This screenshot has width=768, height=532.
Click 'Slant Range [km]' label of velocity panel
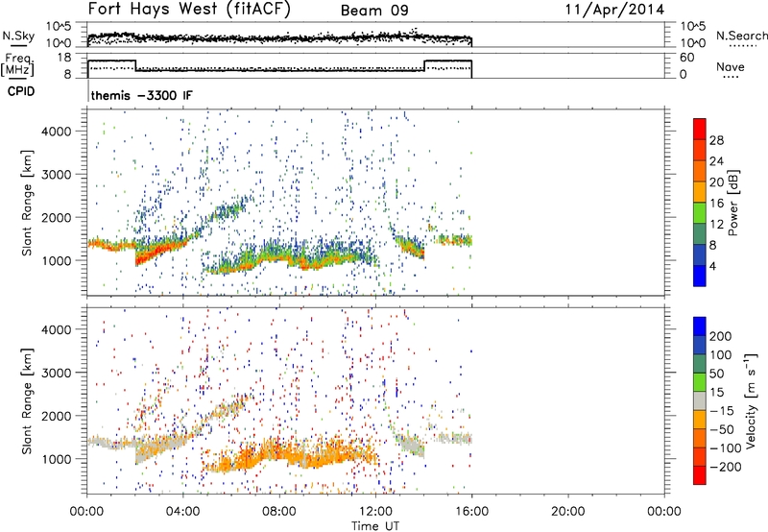pyautogui.click(x=27, y=400)
